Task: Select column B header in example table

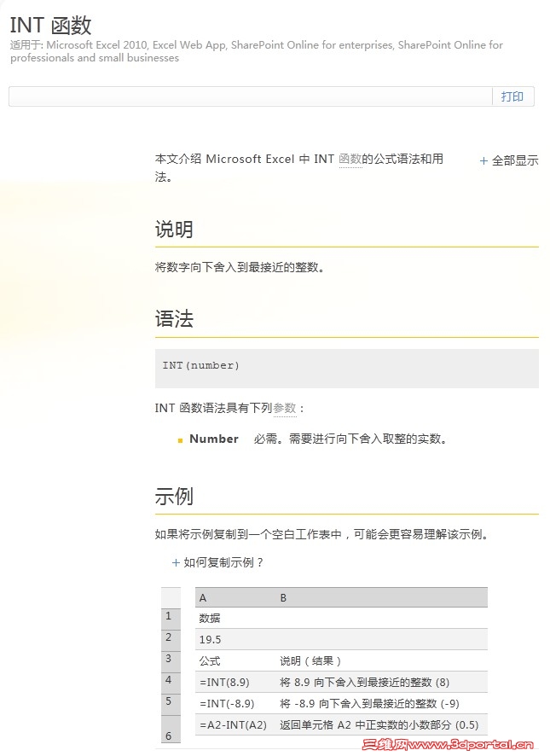Action: tap(283, 598)
